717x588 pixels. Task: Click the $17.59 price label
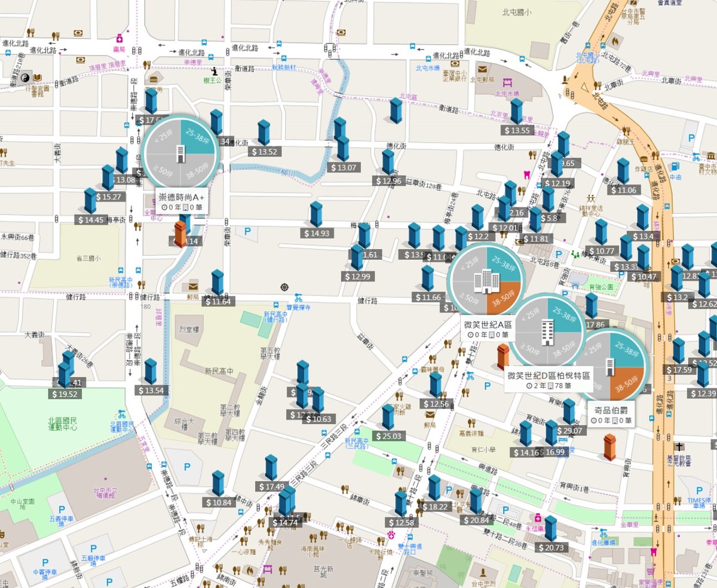pos(678,370)
